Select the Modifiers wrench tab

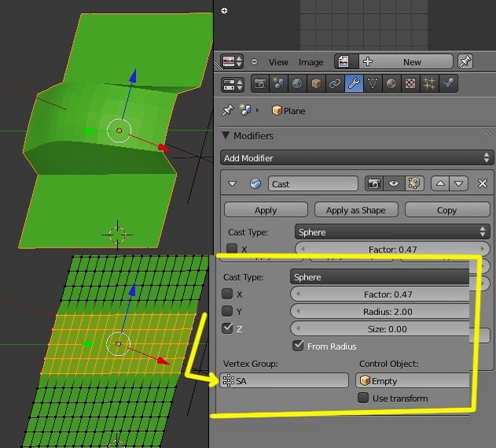(354, 83)
